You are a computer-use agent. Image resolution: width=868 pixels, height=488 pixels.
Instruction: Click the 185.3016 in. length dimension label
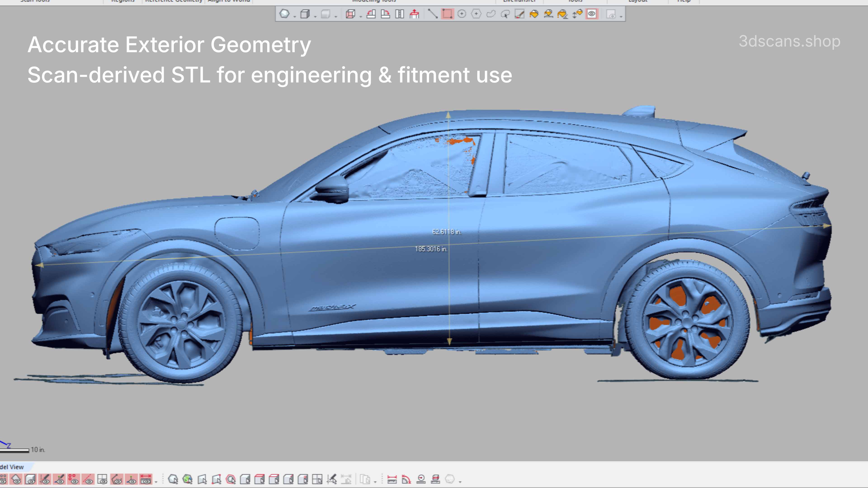pyautogui.click(x=431, y=249)
